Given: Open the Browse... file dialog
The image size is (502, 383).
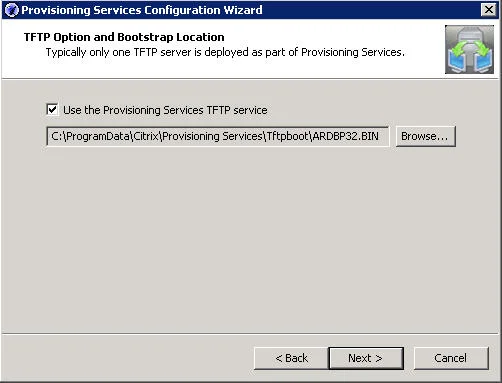Looking at the screenshot, I should click(425, 136).
